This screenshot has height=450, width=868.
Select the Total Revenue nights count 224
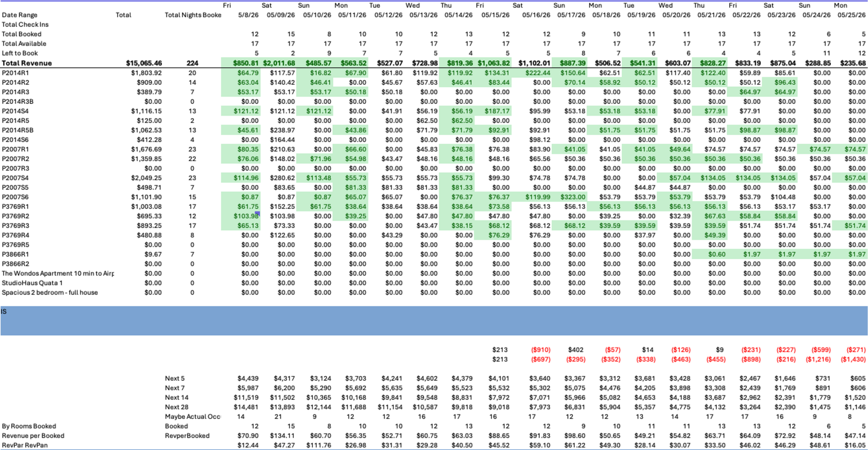tap(192, 63)
